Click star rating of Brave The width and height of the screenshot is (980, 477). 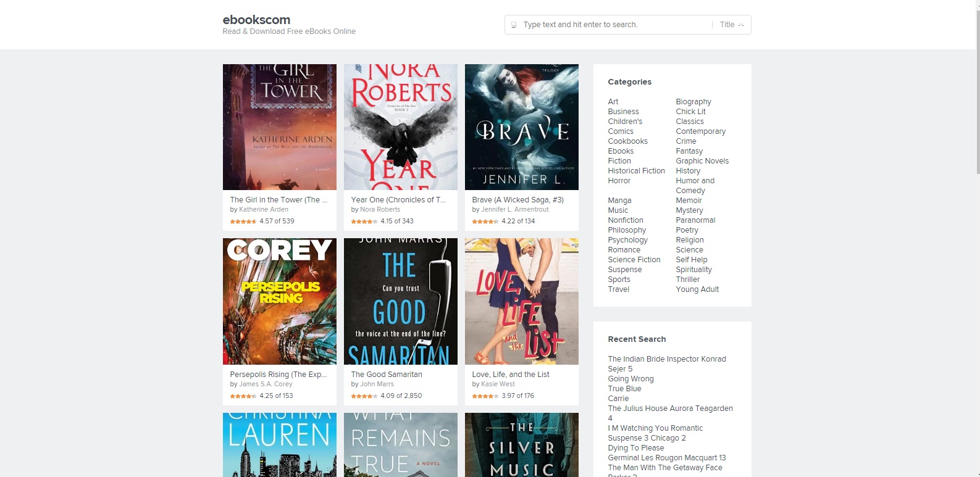(x=485, y=222)
